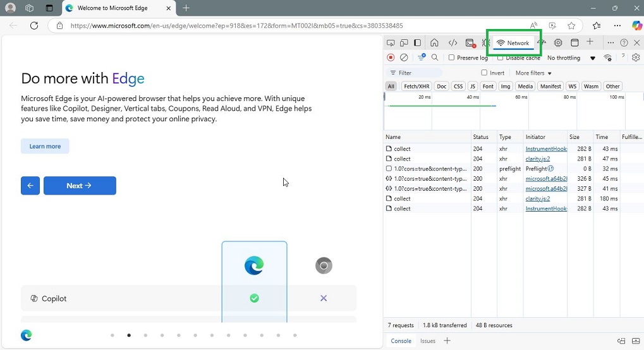Open the Workspaces icon

click(29, 8)
